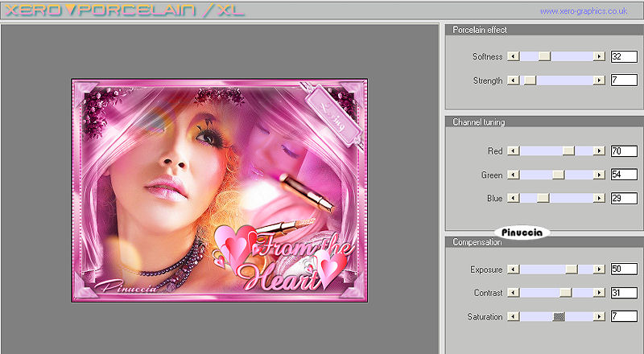Viewport: 644px width, 354px height.
Task: Click the Contrast label
Action: (x=489, y=293)
